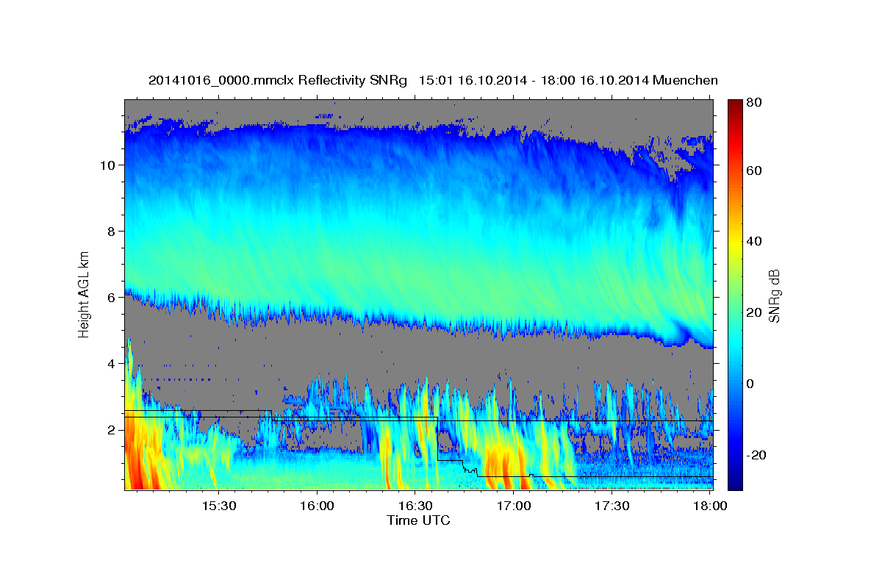Click the 17:30 time tick label
This screenshot has height=588, width=882.
[x=612, y=506]
